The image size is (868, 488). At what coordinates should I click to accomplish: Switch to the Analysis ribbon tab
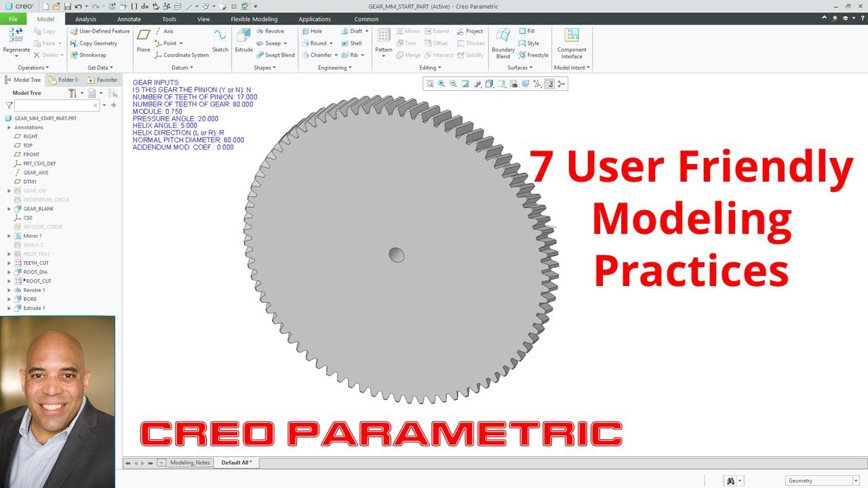click(85, 19)
